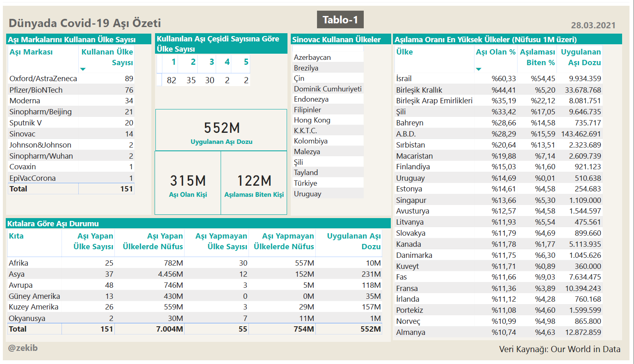Click Aşı Yapmayan Ülkelerde Nüfus column header
The image size is (634, 364).
coord(284,241)
